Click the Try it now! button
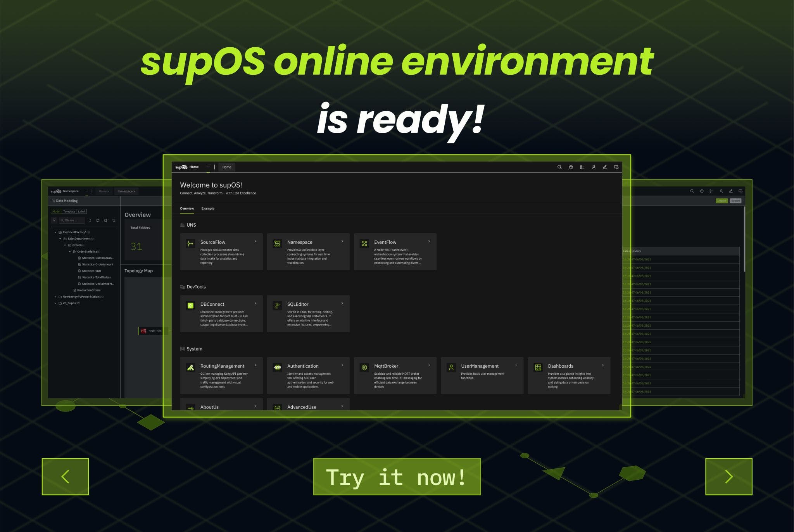Screen dimensions: 794x532 point(397,477)
